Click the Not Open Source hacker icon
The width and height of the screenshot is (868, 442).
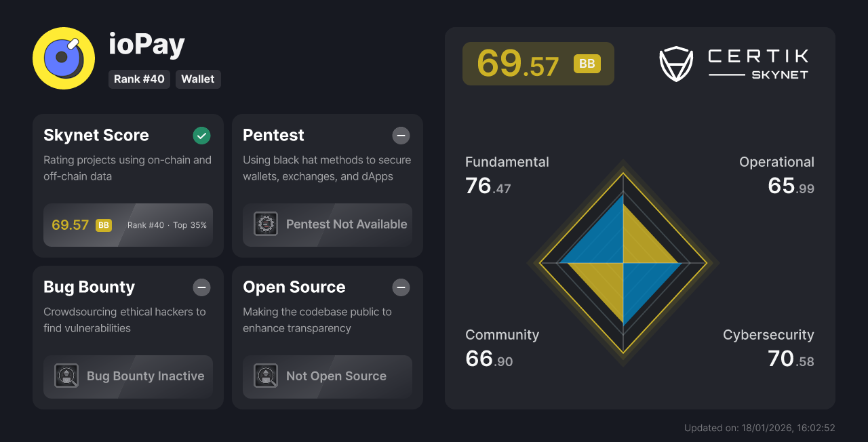pyautogui.click(x=265, y=376)
